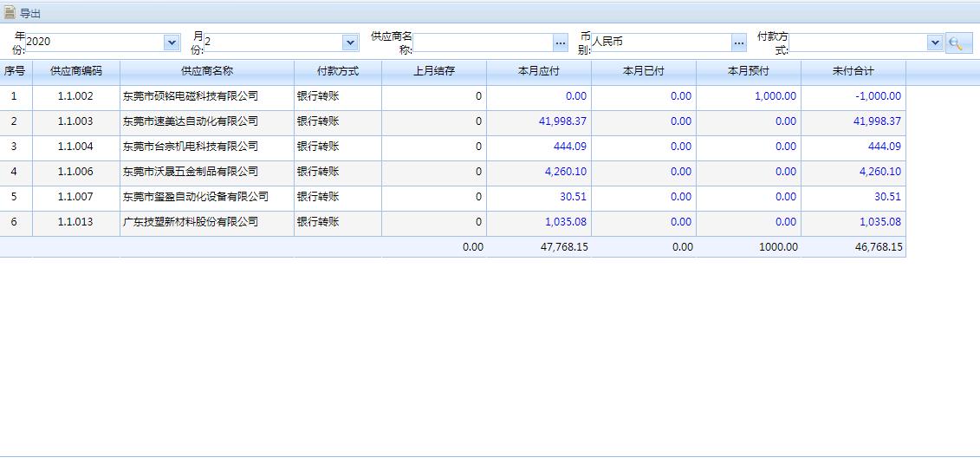Click total 46,768.15 in summary row
This screenshot has width=980, height=464.
point(879,247)
